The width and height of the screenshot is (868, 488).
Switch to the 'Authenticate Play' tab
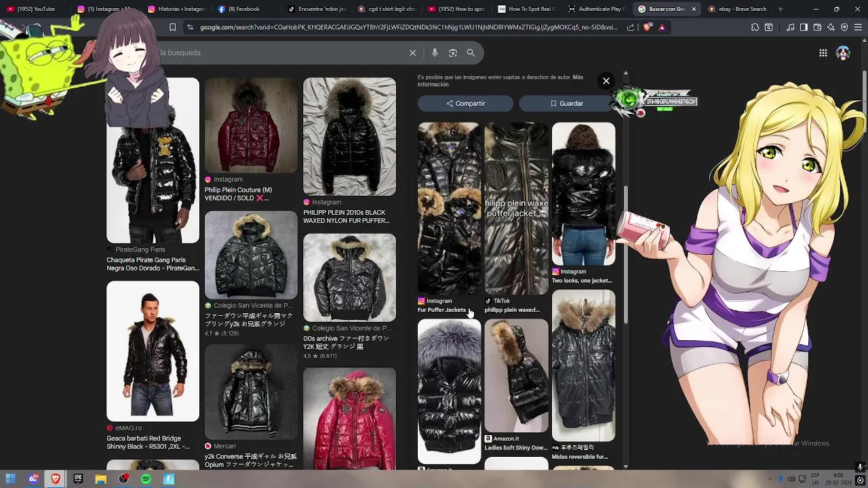[x=597, y=9]
